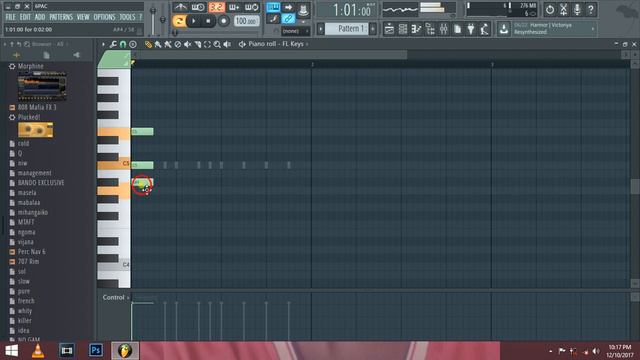Open Piano roll options menu arrow
The height and width of the screenshot is (360, 640).
[x=103, y=44]
